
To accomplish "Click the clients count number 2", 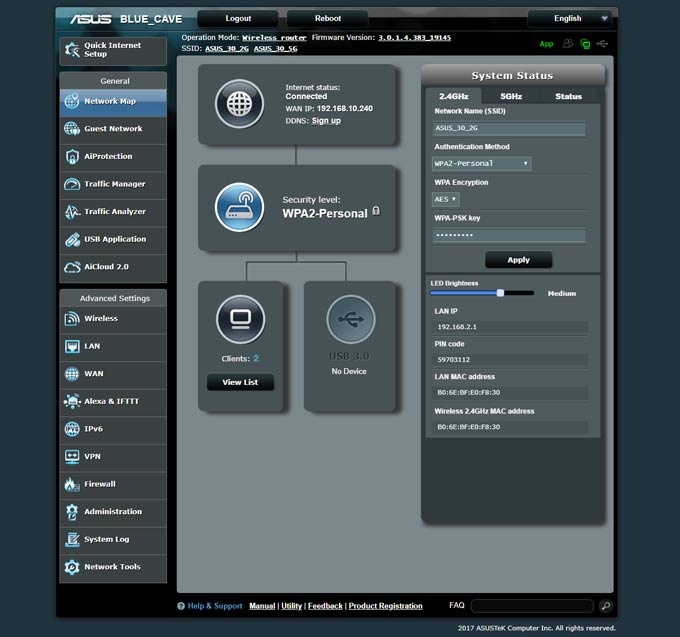I will (x=256, y=358).
